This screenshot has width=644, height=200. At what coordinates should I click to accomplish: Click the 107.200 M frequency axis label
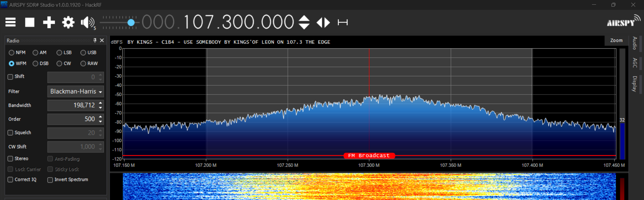206,165
